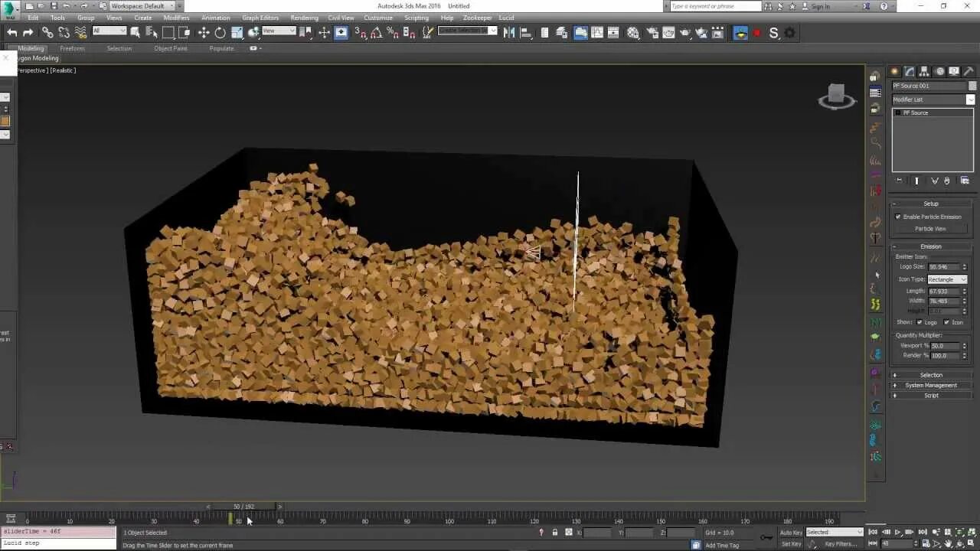Open the Rendering menu
This screenshot has width=980, height=551.
coord(304,18)
